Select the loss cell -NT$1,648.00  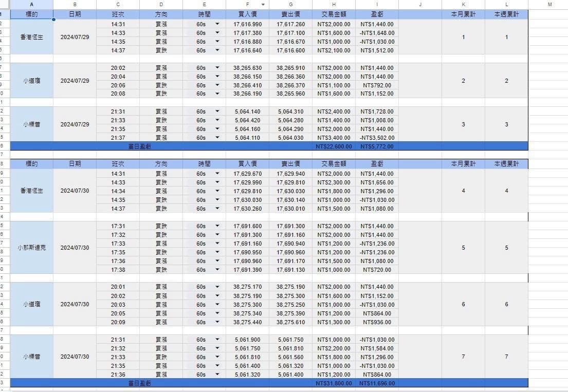pyautogui.click(x=377, y=33)
